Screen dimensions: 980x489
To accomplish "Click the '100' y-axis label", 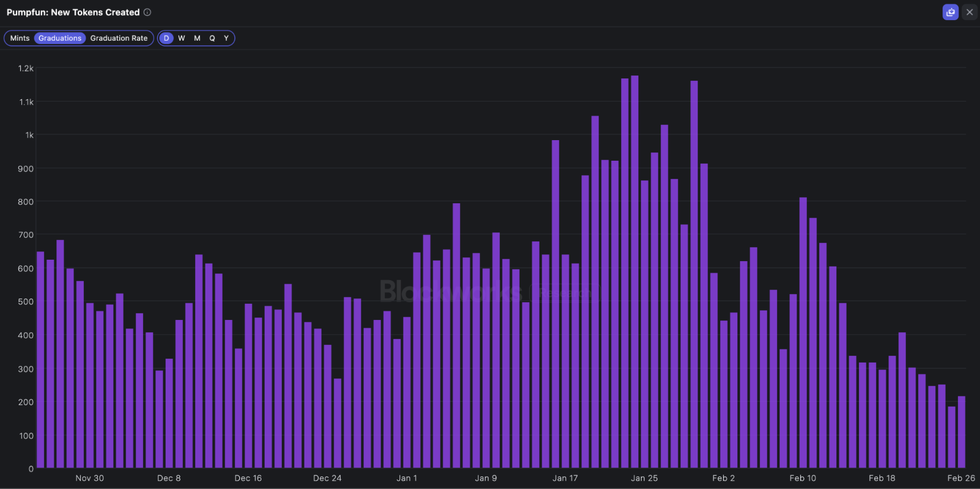I will (x=26, y=436).
